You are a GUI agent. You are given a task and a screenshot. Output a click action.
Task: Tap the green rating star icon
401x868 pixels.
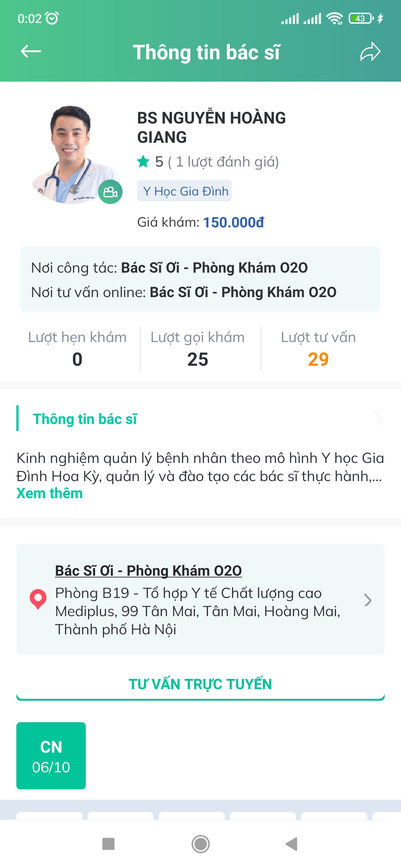coord(143,162)
